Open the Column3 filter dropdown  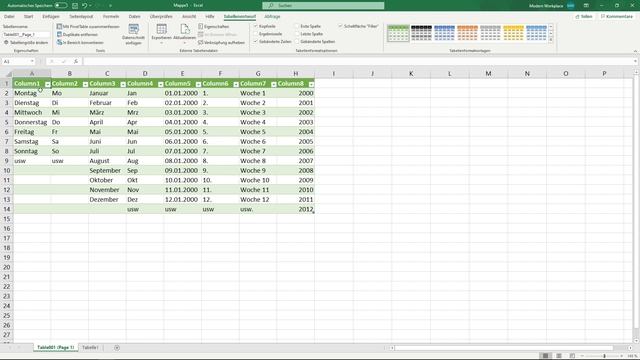click(123, 84)
